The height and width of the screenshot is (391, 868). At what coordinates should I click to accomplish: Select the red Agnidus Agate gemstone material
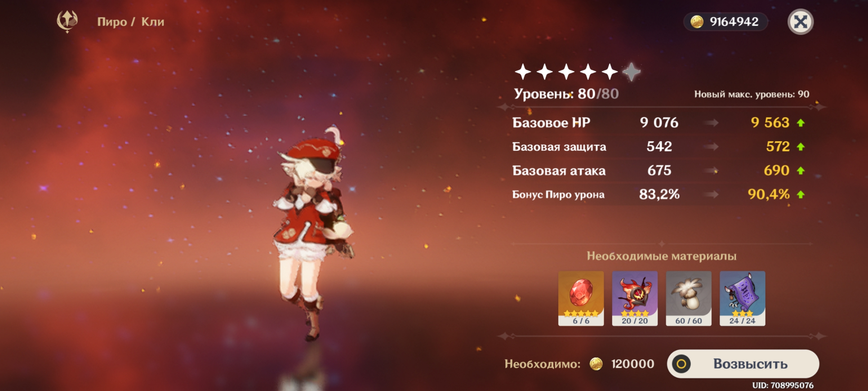(x=581, y=298)
